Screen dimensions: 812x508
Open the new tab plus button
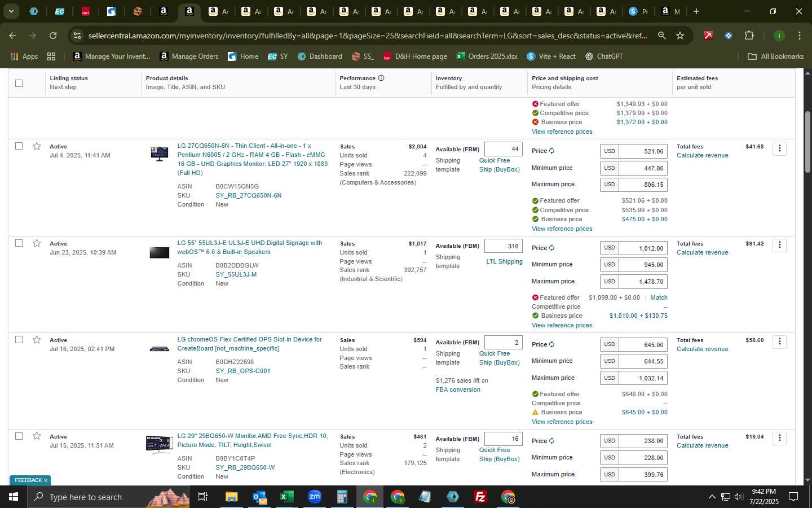click(x=696, y=11)
